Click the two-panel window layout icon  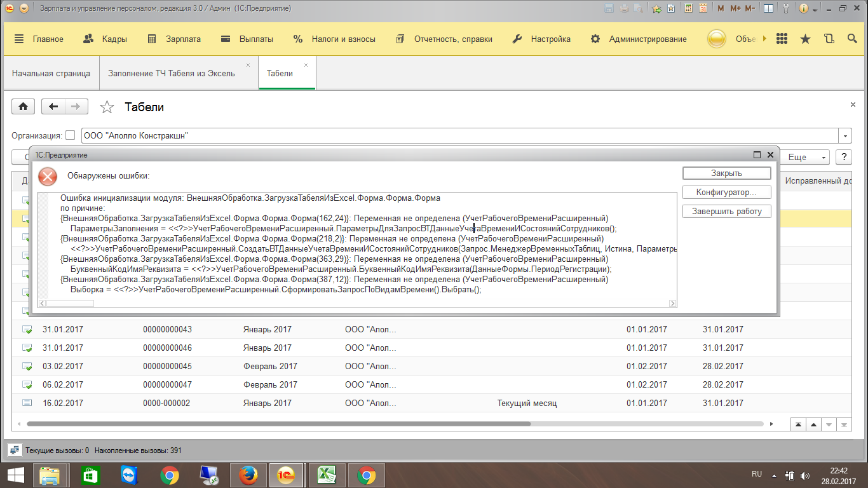(x=769, y=9)
